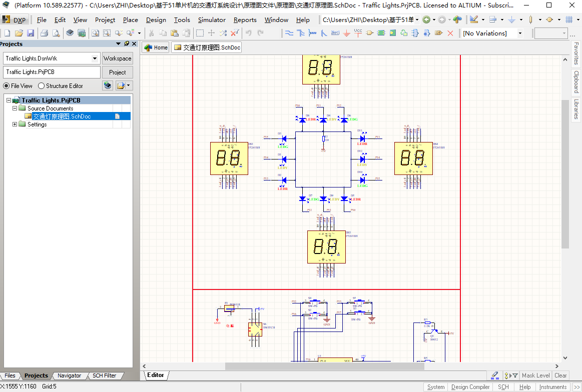The height and width of the screenshot is (392, 582).
Task: Expand the Settings folder in tree
Action: [x=15, y=124]
